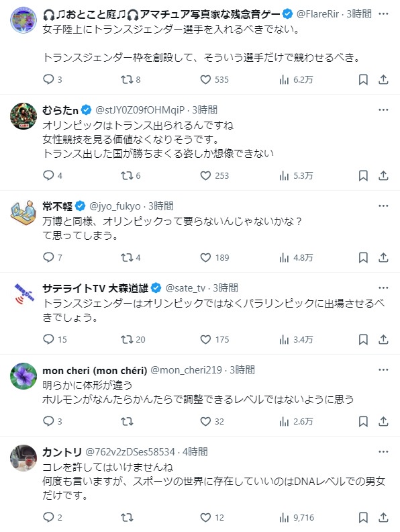The height and width of the screenshot is (532, 400).
Task: Open more options on むらたn's post
Action: point(383,110)
